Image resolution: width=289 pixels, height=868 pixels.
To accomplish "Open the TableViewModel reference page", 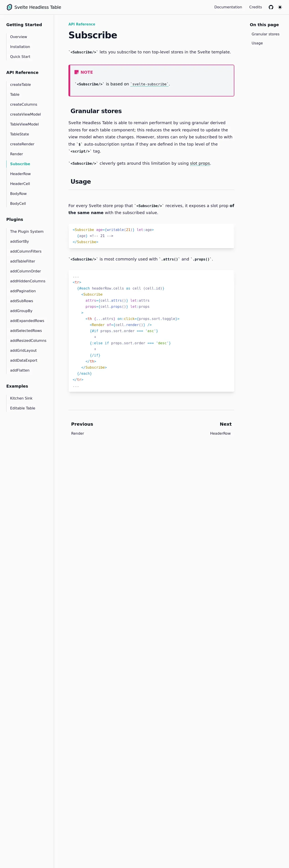I will [24, 124].
